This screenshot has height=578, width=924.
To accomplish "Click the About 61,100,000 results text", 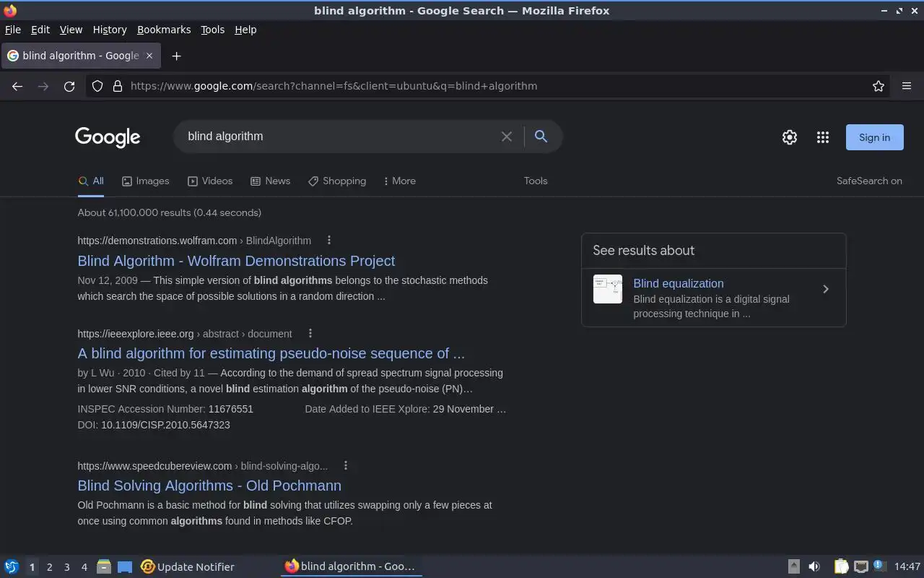I will [x=170, y=212].
